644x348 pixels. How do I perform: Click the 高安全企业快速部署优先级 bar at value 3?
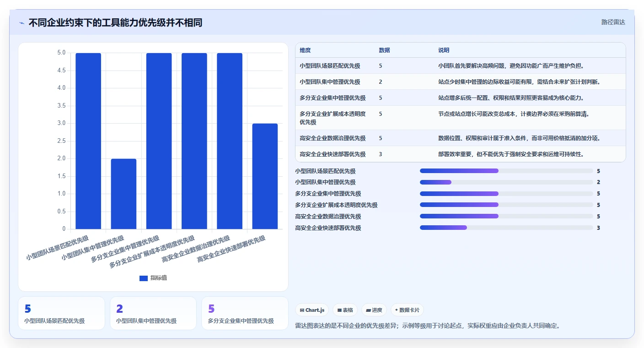click(265, 176)
